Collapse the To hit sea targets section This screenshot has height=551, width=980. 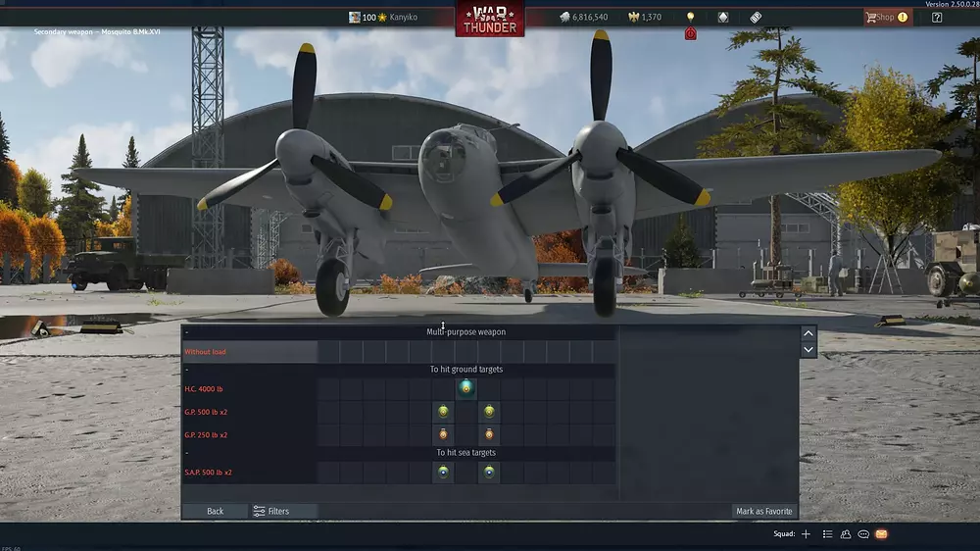point(187,453)
